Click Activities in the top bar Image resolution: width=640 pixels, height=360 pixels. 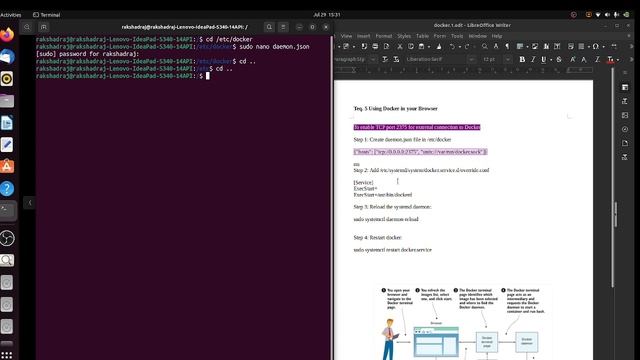click(11, 15)
